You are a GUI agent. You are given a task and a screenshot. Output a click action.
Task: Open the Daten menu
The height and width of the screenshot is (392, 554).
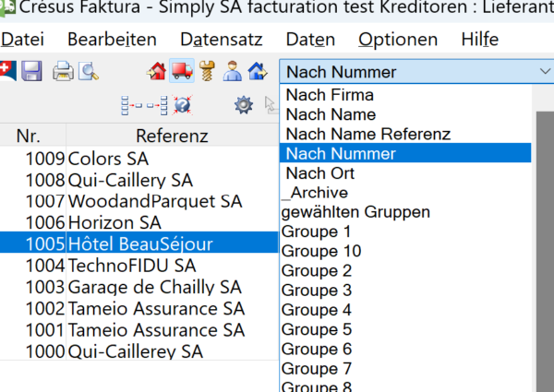point(310,39)
